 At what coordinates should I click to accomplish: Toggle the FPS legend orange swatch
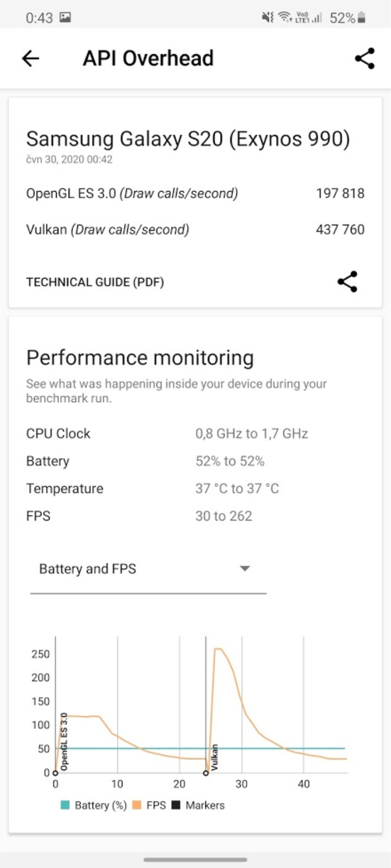137,805
